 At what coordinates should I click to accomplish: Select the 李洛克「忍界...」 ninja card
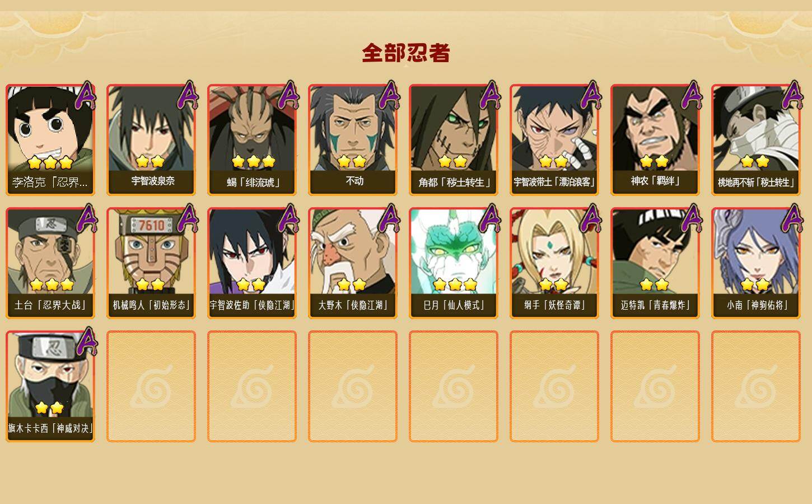click(50, 139)
